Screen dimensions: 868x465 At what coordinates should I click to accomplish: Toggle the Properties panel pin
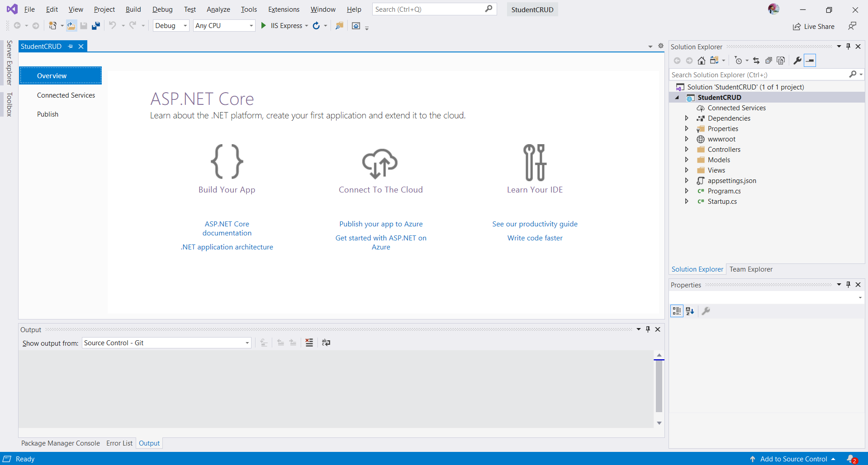tap(848, 284)
